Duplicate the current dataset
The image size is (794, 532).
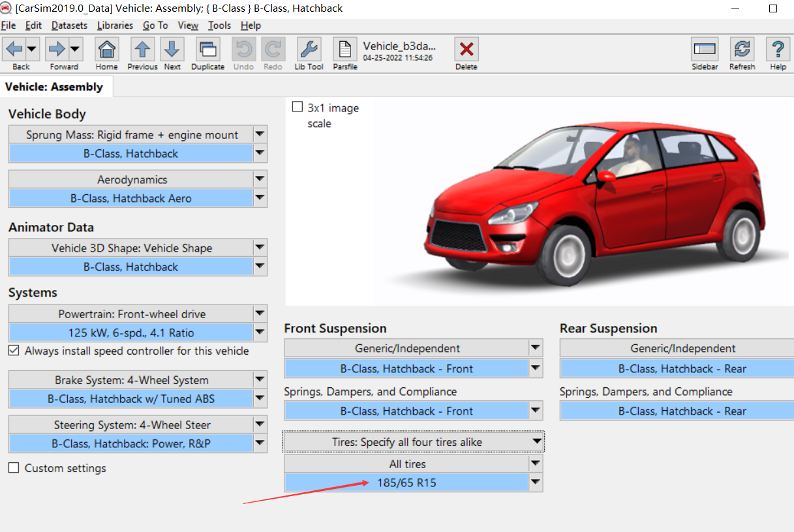pyautogui.click(x=207, y=49)
